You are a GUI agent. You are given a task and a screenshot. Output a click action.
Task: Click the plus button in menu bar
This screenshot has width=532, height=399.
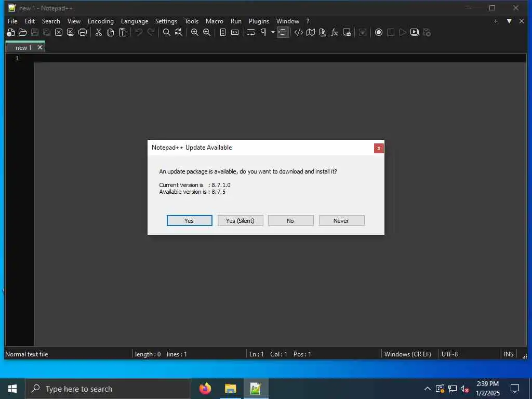496,21
